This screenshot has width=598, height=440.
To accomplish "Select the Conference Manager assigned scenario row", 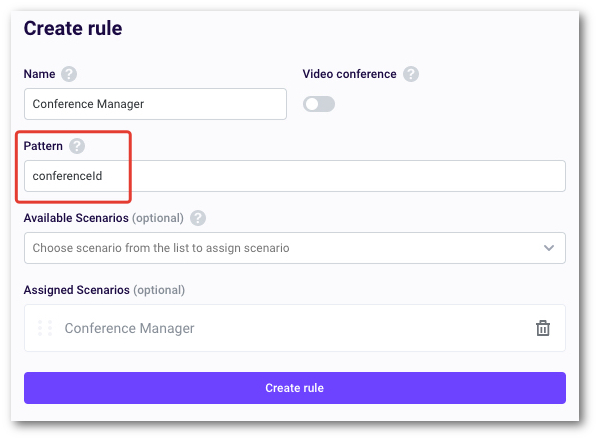I will (x=295, y=328).
